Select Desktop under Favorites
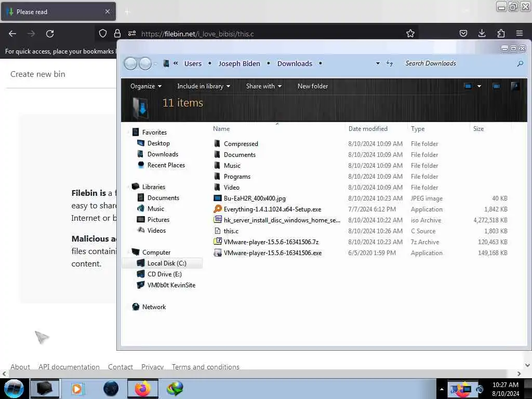This screenshot has height=399, width=532. (x=158, y=143)
